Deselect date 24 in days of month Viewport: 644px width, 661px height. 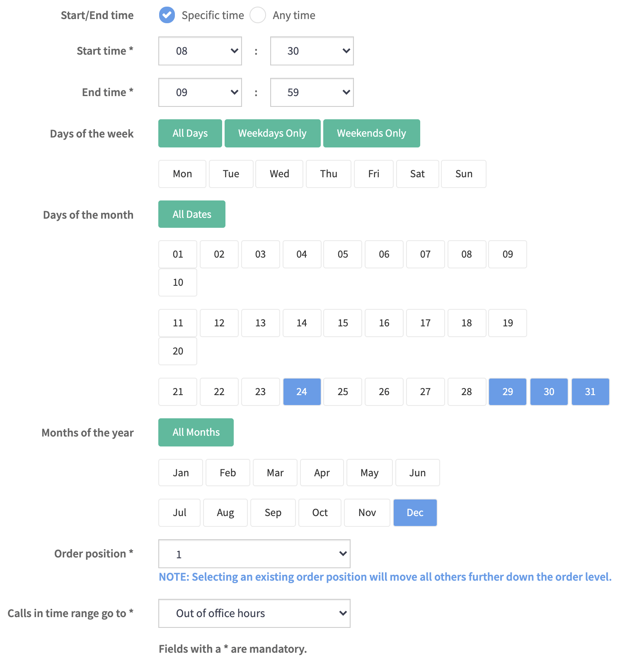pyautogui.click(x=302, y=392)
